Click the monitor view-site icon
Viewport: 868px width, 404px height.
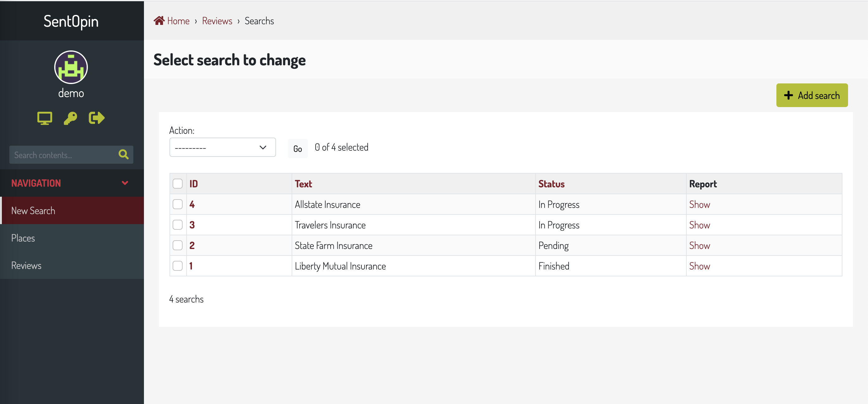[45, 118]
